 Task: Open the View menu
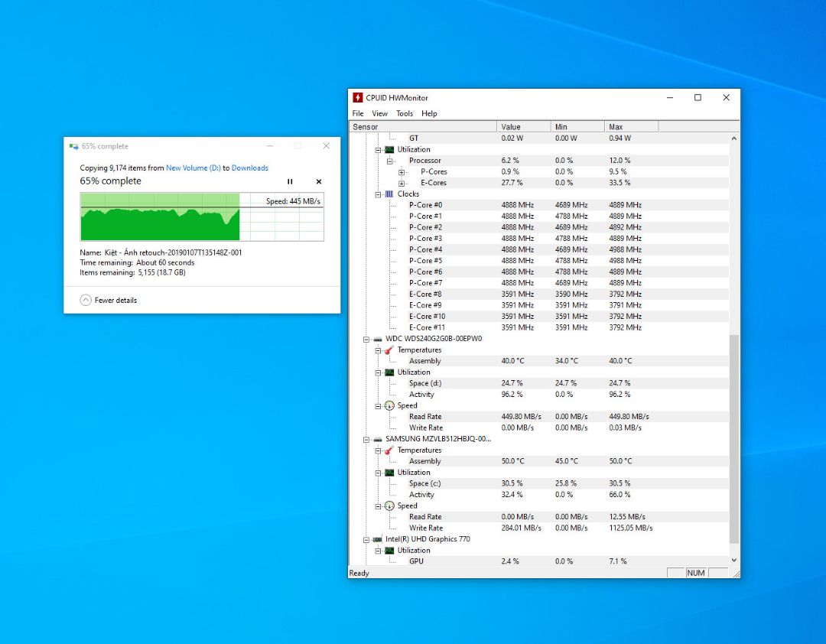point(380,113)
